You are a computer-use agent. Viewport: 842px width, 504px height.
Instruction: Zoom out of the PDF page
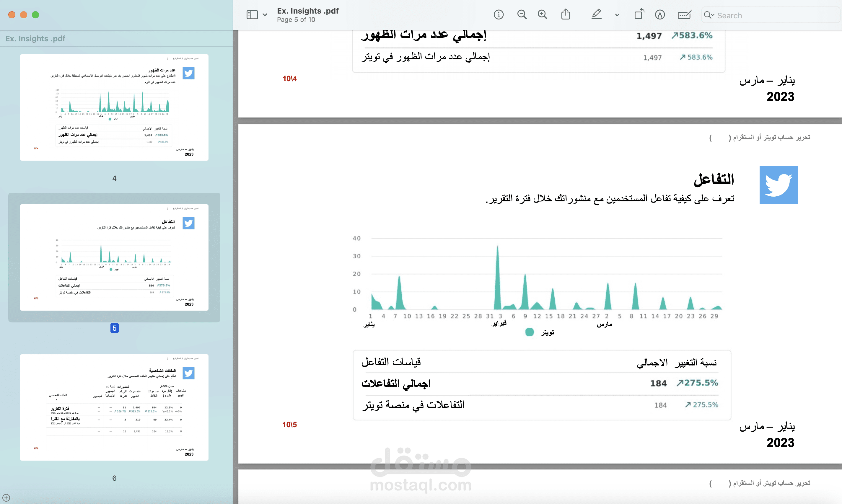[x=522, y=14]
